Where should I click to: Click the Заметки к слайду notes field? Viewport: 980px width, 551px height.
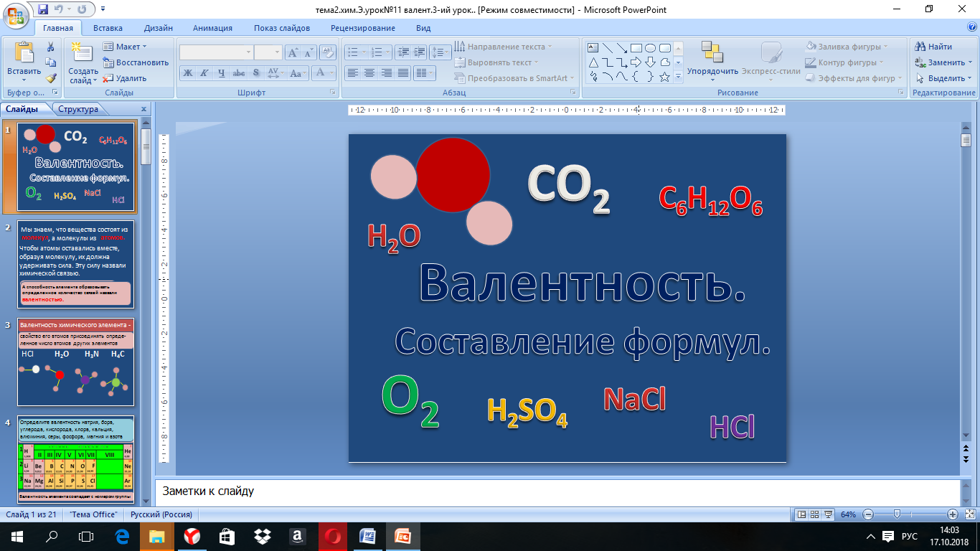(x=557, y=492)
